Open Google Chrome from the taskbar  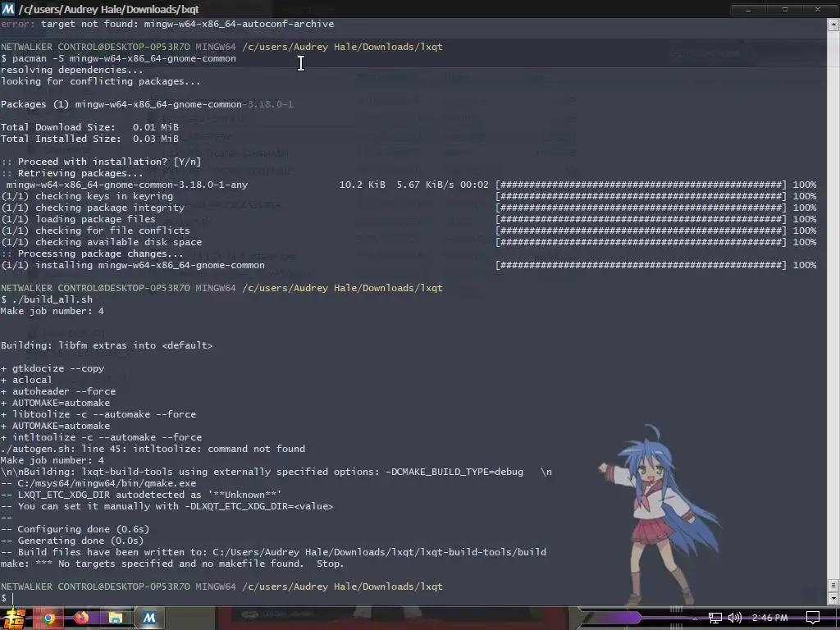48,619
